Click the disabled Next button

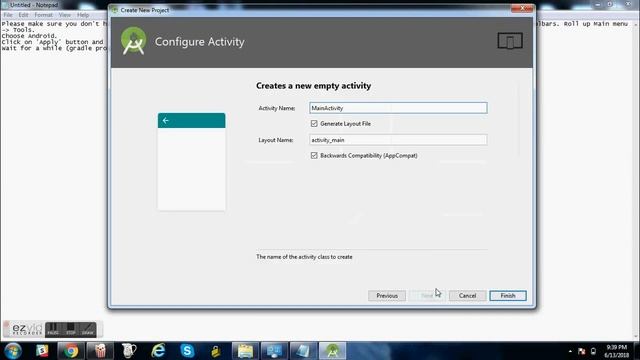427,296
